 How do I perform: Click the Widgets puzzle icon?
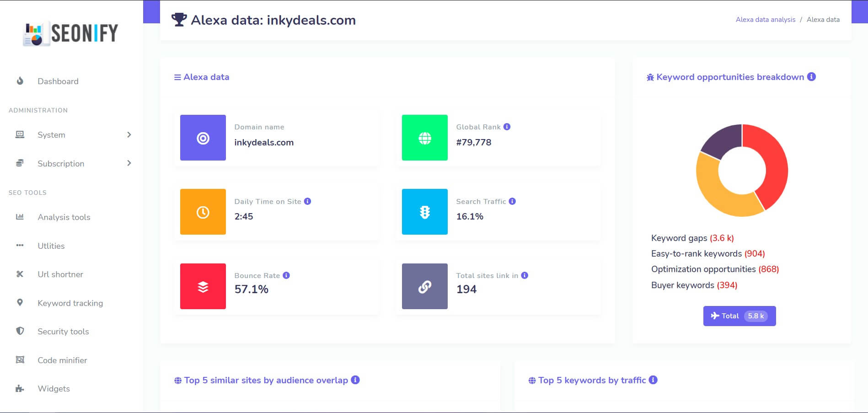(x=20, y=388)
